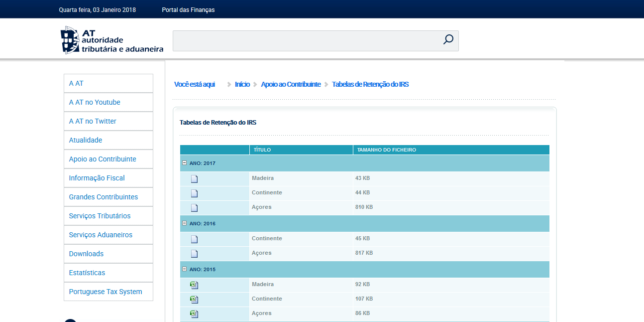Click the AT Autoridade Tributária logo

tap(112, 40)
